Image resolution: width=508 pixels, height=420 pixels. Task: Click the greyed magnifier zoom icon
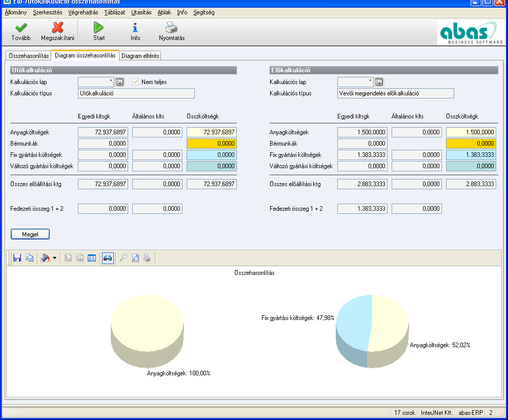coord(123,258)
